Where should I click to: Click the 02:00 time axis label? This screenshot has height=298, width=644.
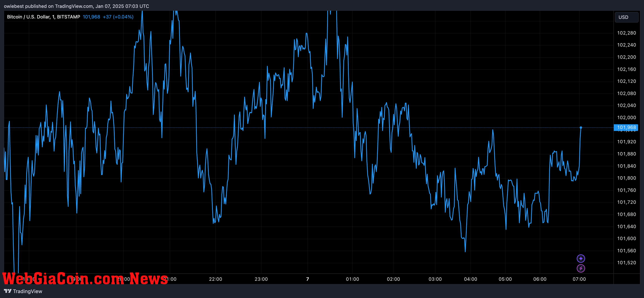pos(394,279)
